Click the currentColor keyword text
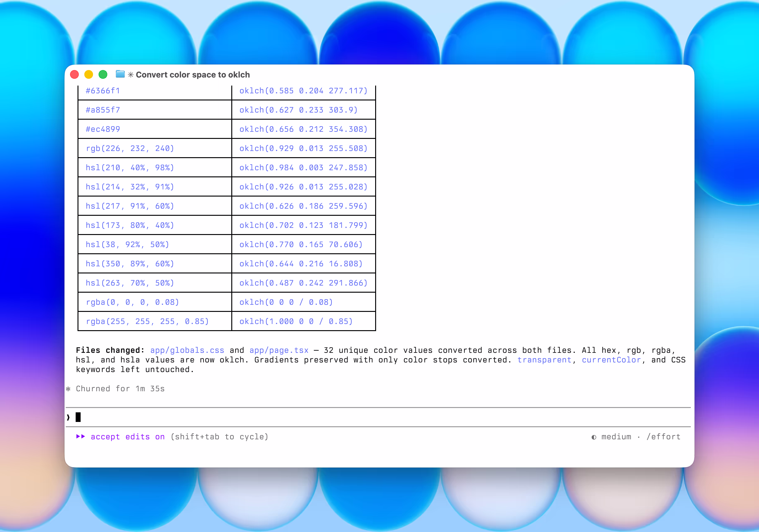This screenshot has height=532, width=759. pos(611,360)
